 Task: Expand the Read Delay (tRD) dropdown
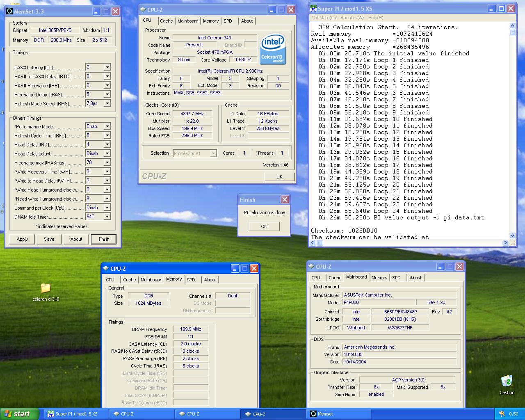[x=107, y=144]
